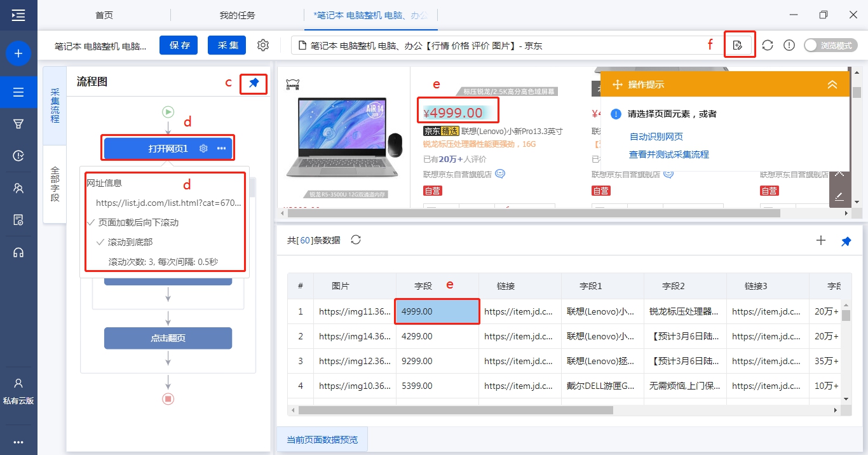868x455 pixels.
Task: Open the 当前页面数据预览 tab
Action: (x=322, y=440)
